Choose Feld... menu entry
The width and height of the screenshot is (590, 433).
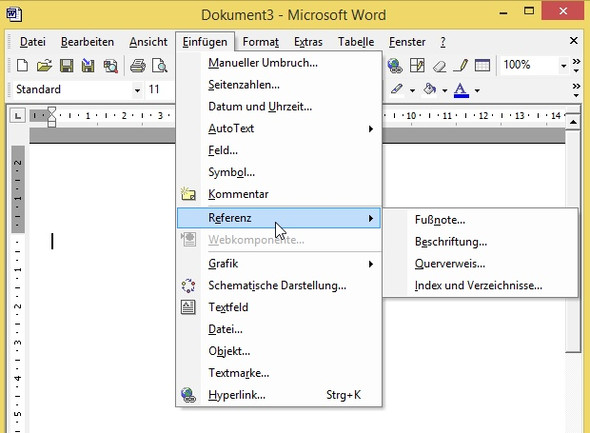279,150
